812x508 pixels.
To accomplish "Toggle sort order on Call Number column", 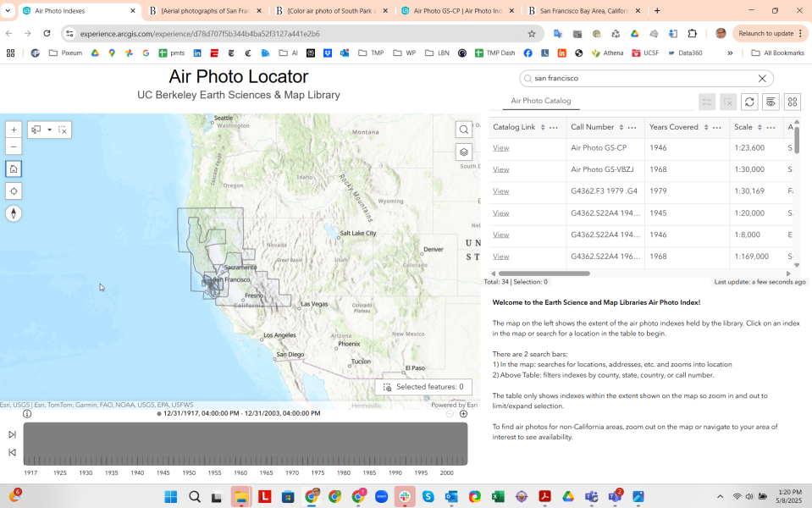I will 621,127.
